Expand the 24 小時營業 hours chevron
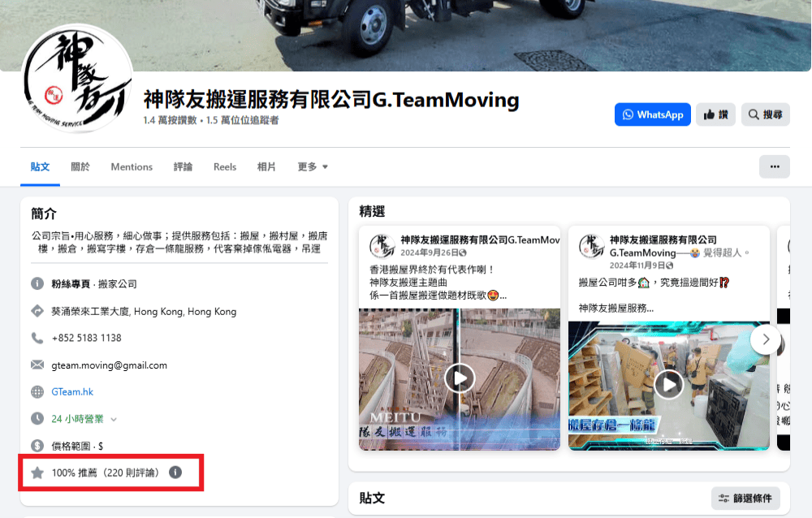 pos(114,419)
